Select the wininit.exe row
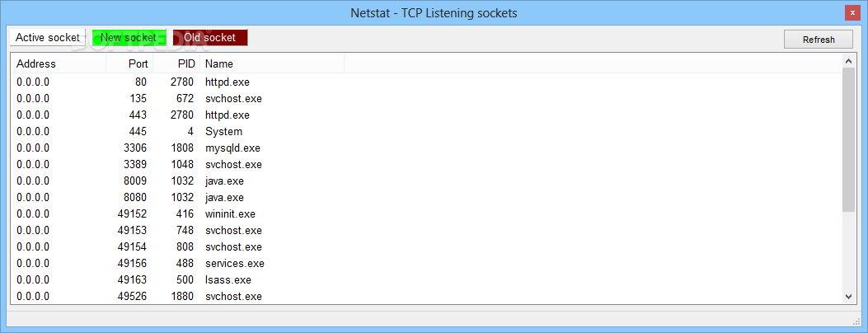This screenshot has height=333, width=868. click(425, 214)
